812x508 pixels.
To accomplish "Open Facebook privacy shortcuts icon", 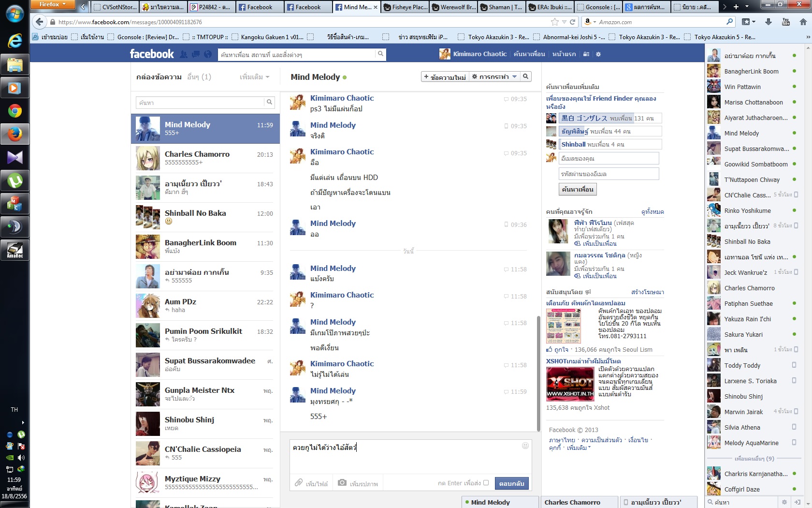I will [586, 54].
